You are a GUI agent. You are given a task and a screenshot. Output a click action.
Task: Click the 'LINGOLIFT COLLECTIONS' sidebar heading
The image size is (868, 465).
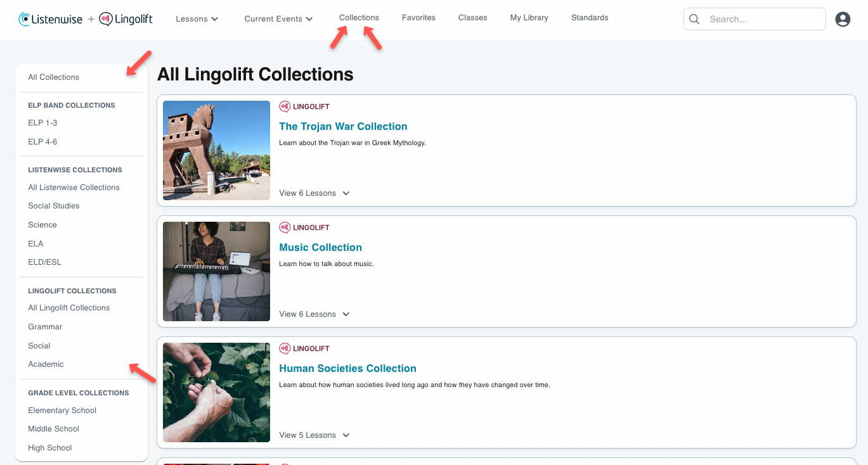tap(72, 291)
